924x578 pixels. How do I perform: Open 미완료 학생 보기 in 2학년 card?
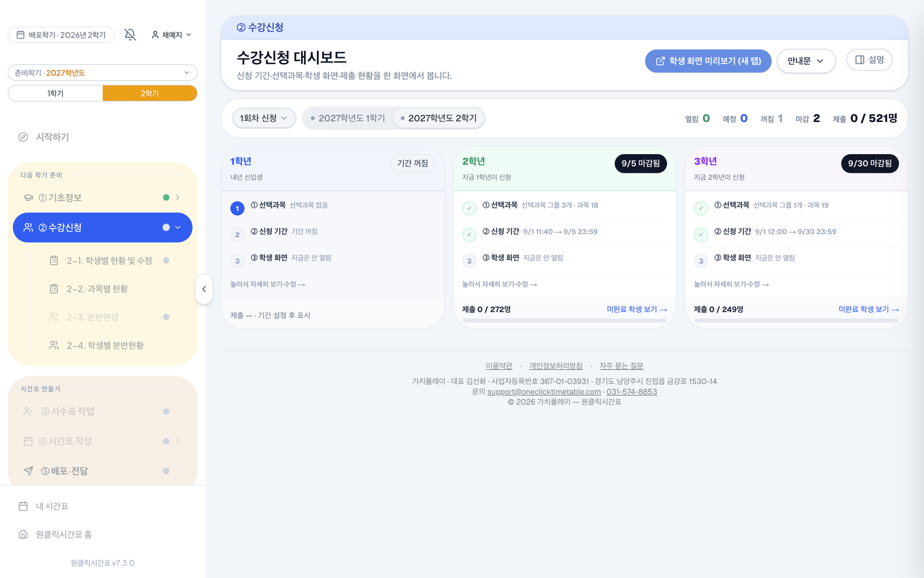[x=637, y=310]
